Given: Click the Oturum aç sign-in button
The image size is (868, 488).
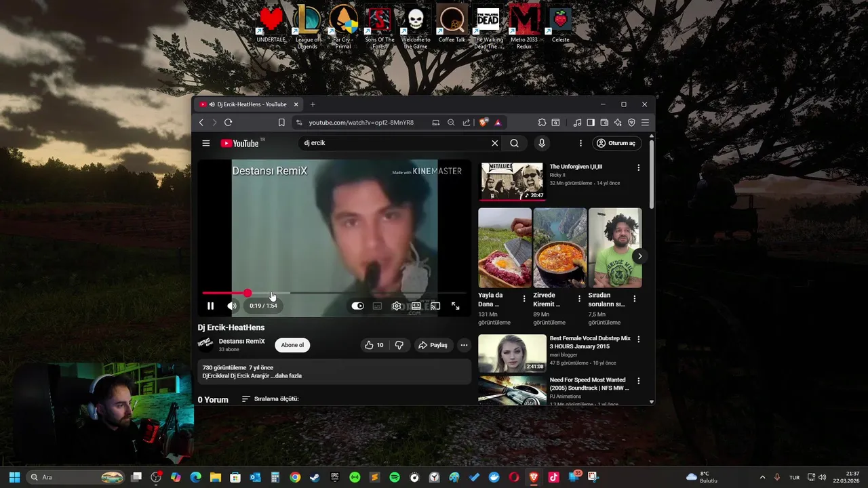Looking at the screenshot, I should click(616, 143).
